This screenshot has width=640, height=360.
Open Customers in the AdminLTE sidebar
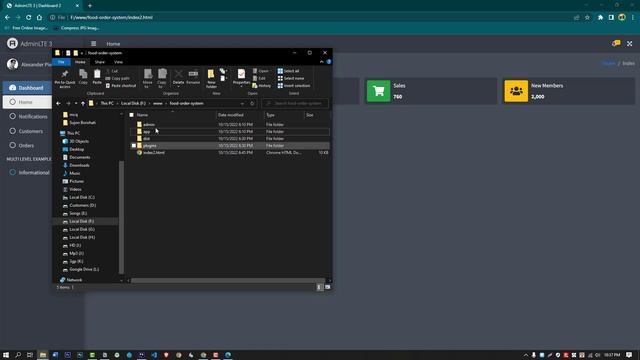coord(28,131)
